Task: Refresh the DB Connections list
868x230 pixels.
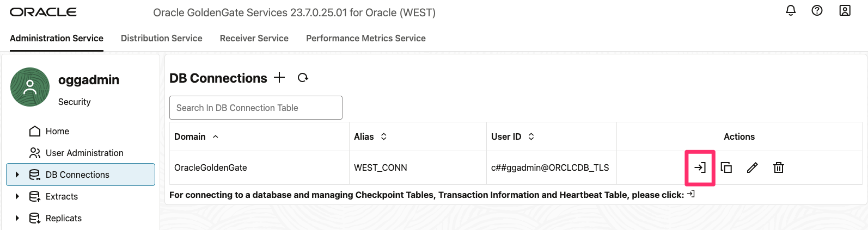Action: [x=303, y=78]
